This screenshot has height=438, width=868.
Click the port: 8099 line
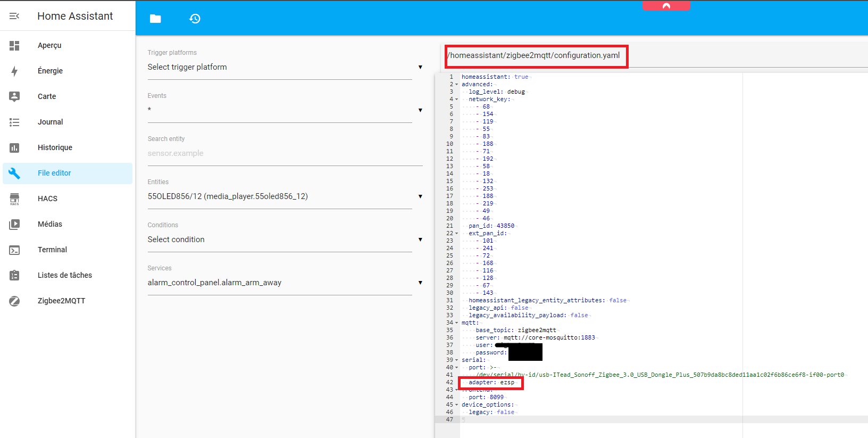(486, 398)
